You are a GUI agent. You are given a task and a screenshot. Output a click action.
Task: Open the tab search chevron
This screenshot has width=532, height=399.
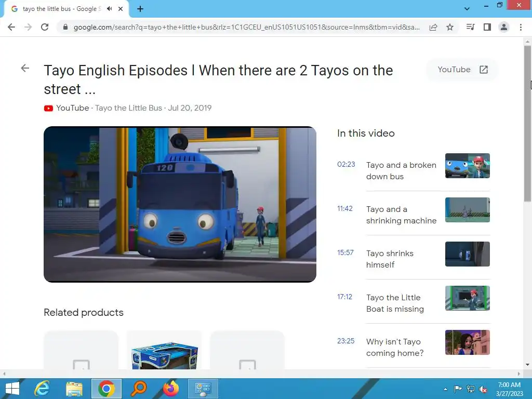point(467,9)
